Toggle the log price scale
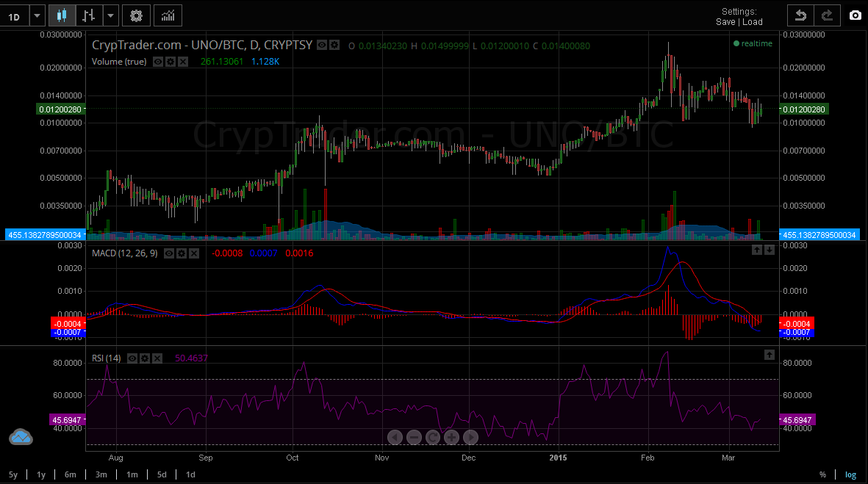Screen dimensions: 868x484 click(x=851, y=474)
